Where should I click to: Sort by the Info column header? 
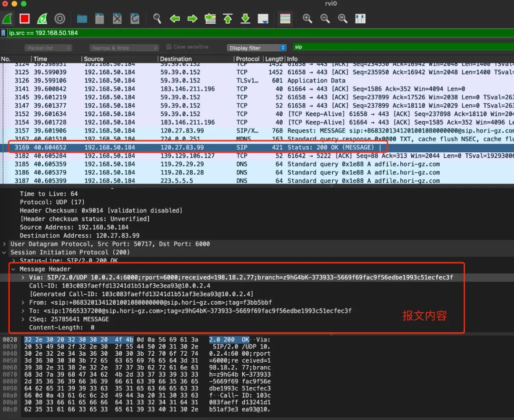pyautogui.click(x=400, y=59)
